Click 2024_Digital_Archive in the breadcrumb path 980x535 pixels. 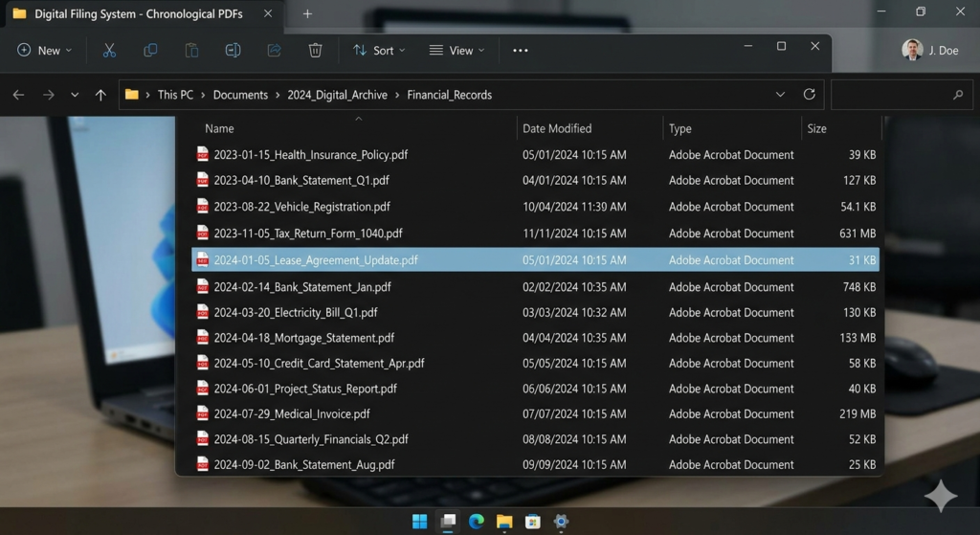point(337,95)
